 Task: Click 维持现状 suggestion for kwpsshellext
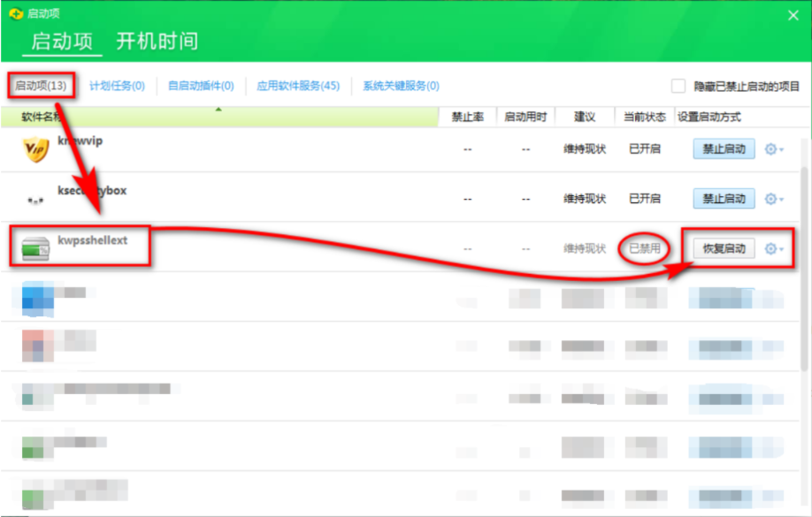coord(585,249)
